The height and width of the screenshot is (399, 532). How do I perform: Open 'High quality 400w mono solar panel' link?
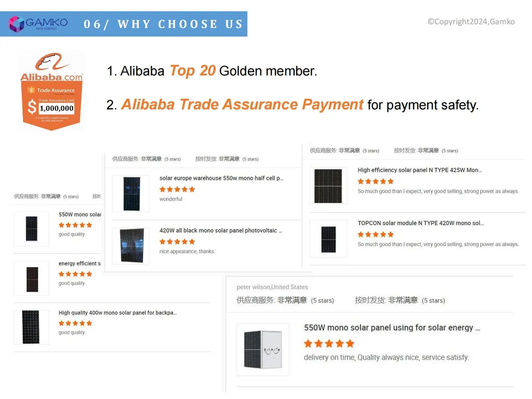[x=117, y=313]
